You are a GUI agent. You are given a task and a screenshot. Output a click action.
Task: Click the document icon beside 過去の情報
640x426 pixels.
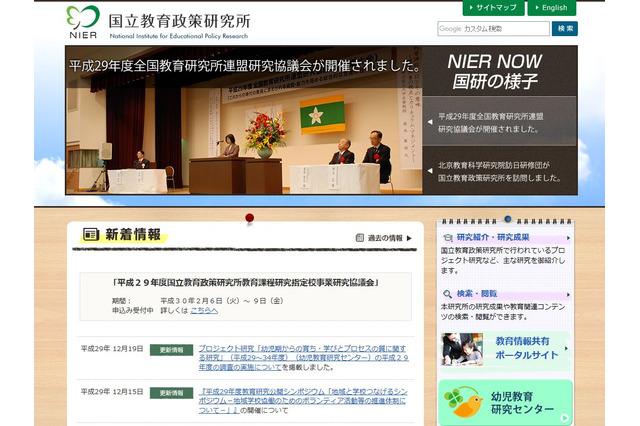pos(360,238)
